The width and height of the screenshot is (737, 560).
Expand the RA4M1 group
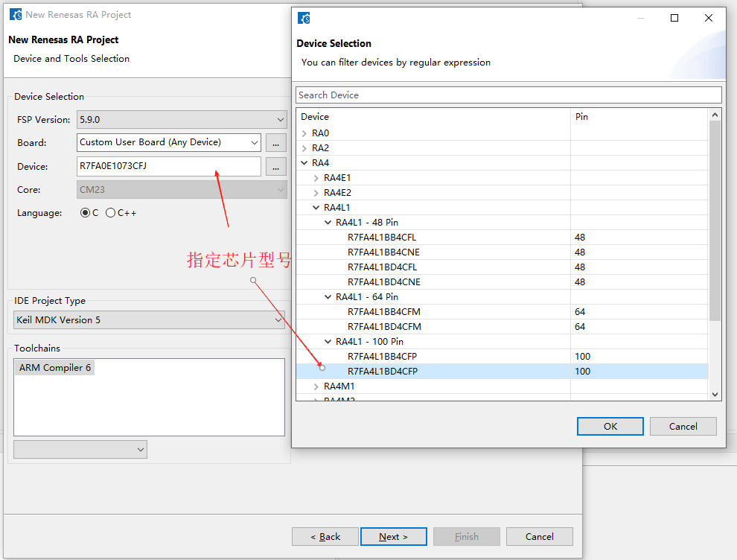pos(316,386)
